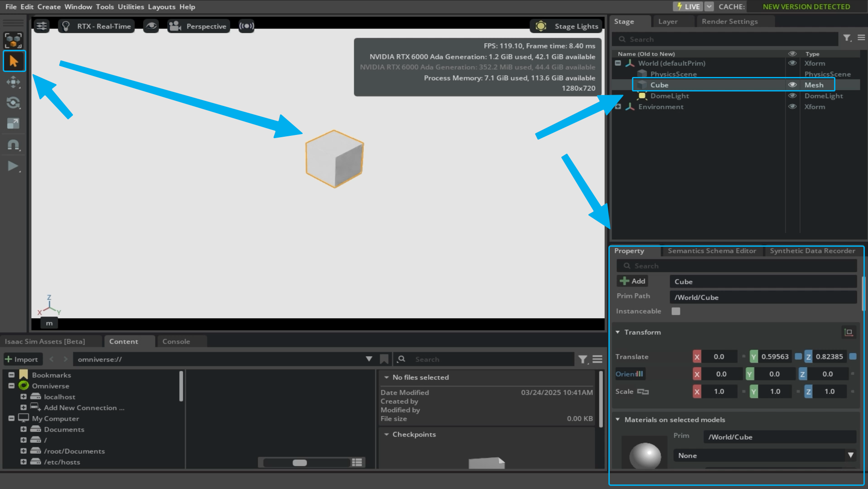The width and height of the screenshot is (868, 489).
Task: Choose the Rotate gizmo tool
Action: point(13,103)
